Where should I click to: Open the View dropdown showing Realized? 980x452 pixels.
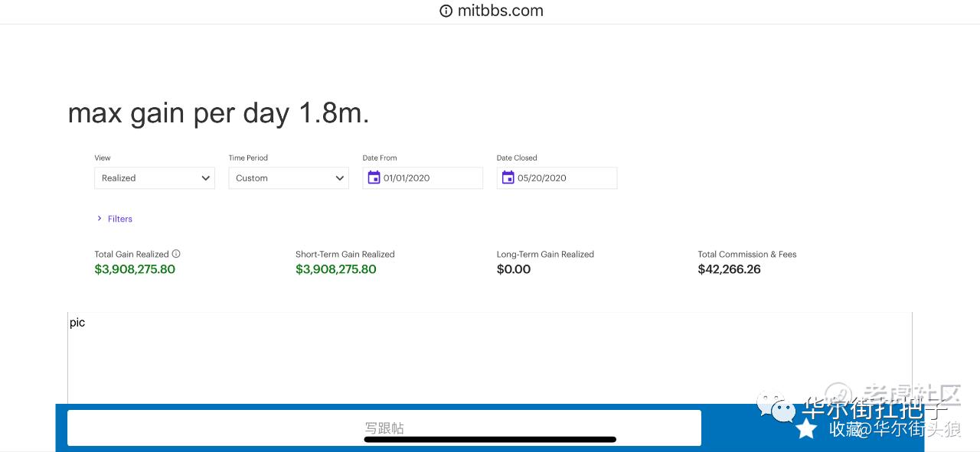tap(155, 178)
